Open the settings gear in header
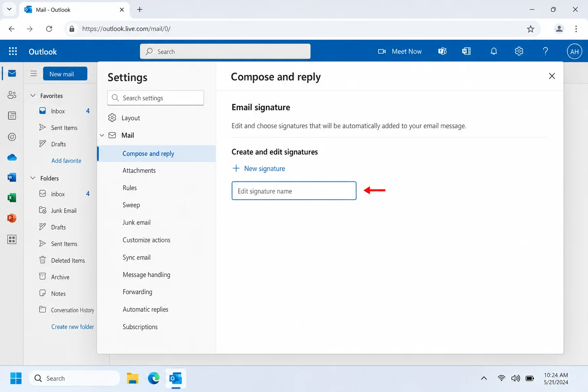 (519, 51)
